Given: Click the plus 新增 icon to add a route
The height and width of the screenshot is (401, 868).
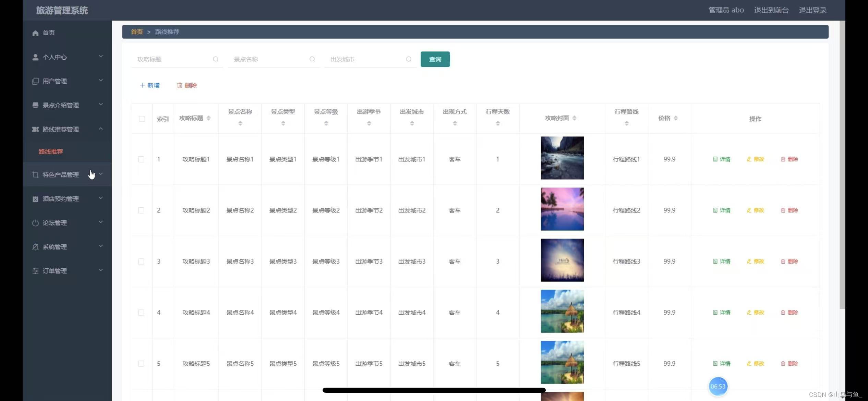Looking at the screenshot, I should [142, 85].
